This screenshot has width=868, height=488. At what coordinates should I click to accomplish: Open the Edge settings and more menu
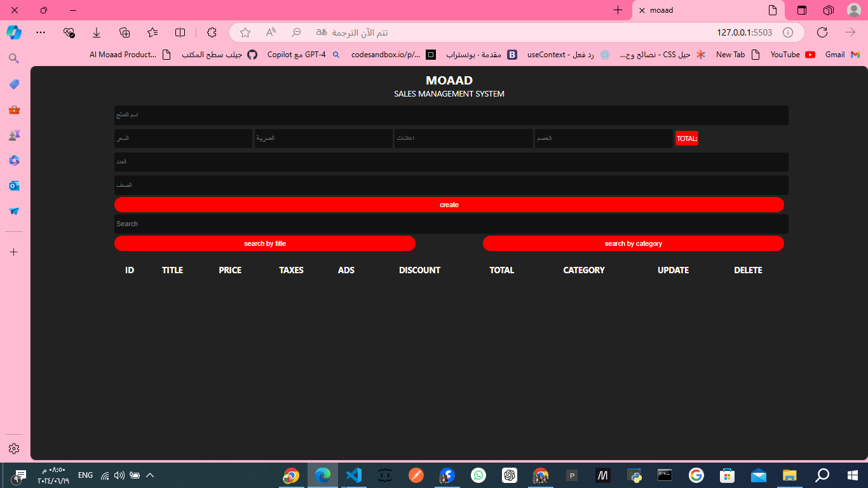[x=41, y=32]
